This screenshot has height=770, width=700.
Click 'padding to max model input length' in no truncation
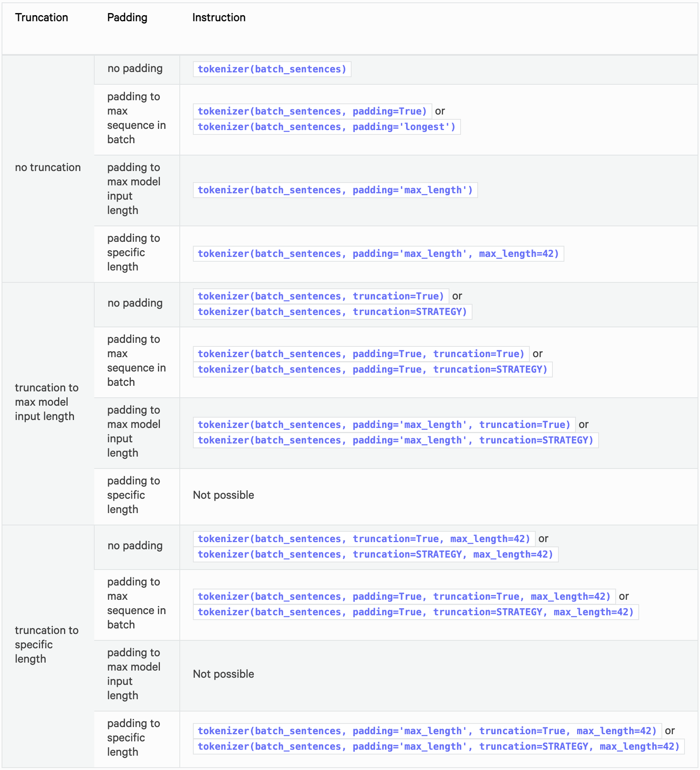134,189
